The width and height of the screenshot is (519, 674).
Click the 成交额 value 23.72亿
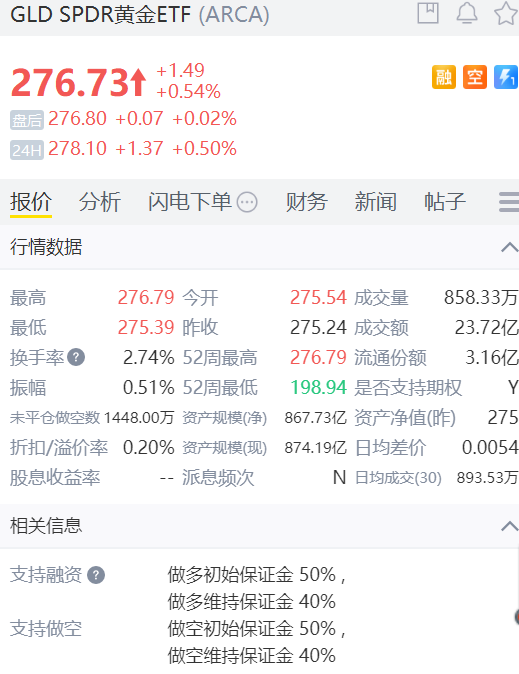click(x=487, y=328)
